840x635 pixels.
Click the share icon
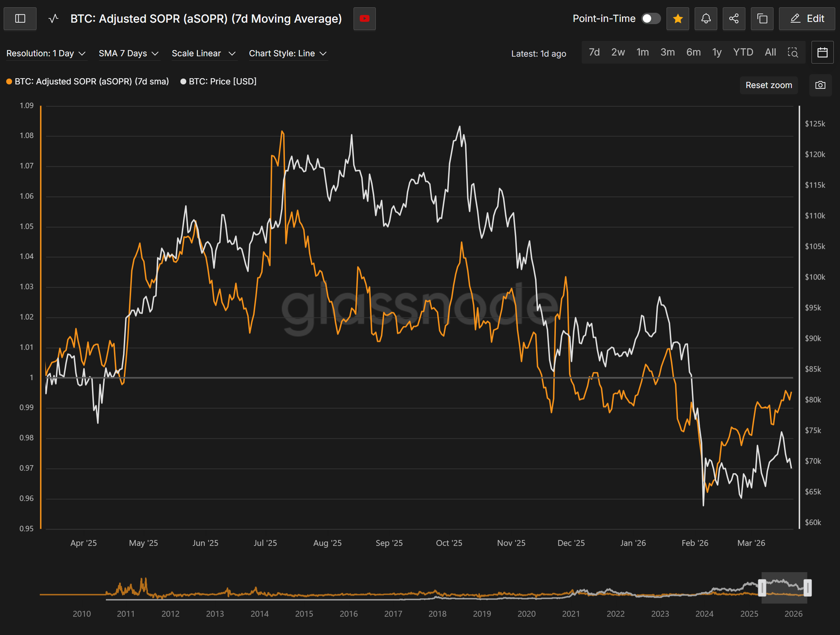(734, 19)
